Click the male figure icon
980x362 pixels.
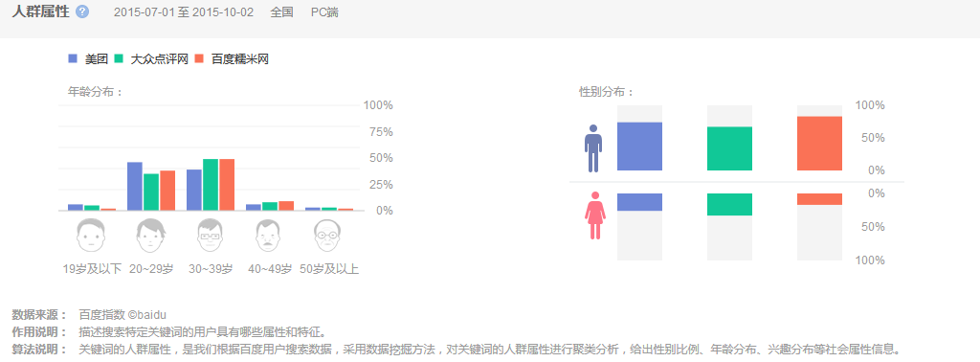click(593, 148)
